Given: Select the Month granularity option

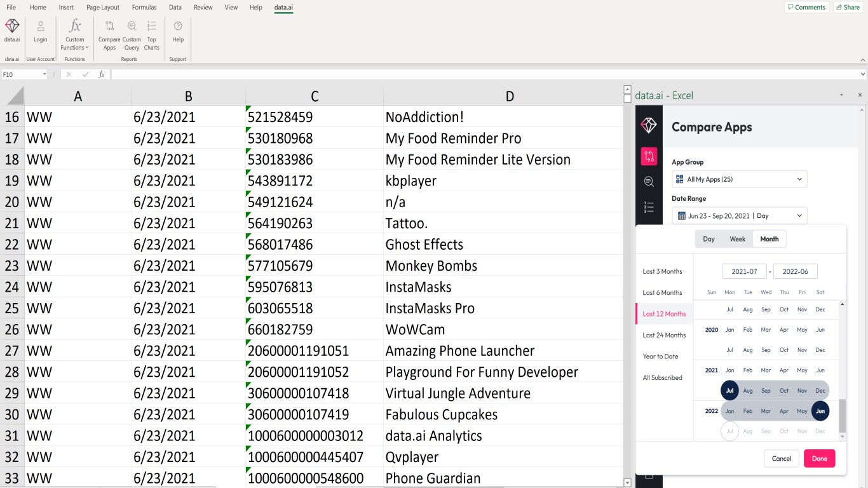Looking at the screenshot, I should (x=770, y=239).
